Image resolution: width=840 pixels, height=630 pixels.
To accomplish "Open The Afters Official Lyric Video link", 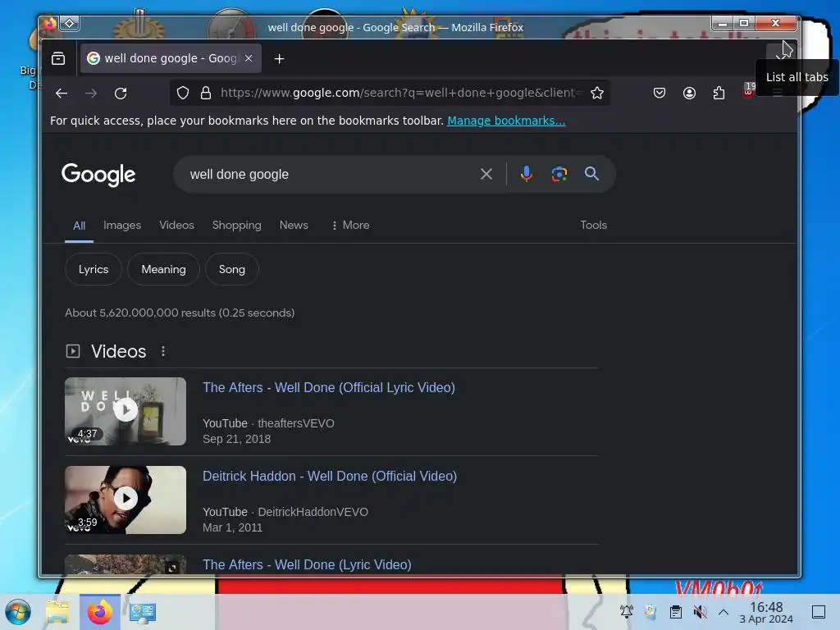I will [x=329, y=387].
